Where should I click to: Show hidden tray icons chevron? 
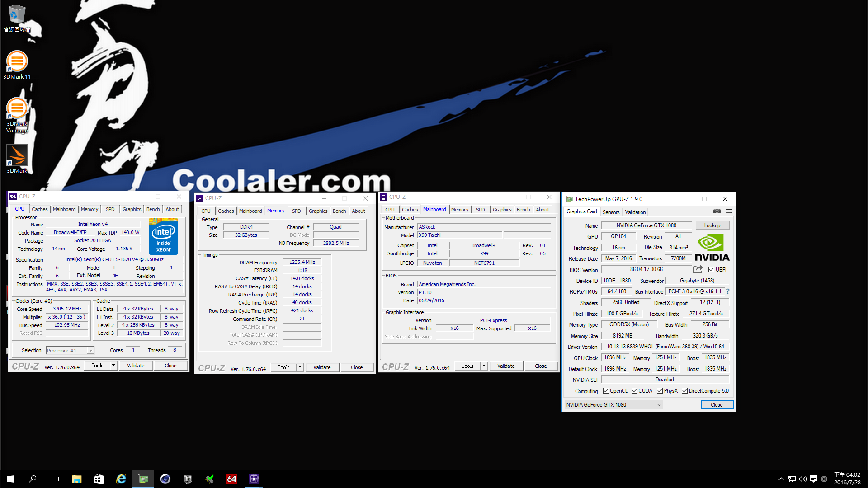coord(781,479)
